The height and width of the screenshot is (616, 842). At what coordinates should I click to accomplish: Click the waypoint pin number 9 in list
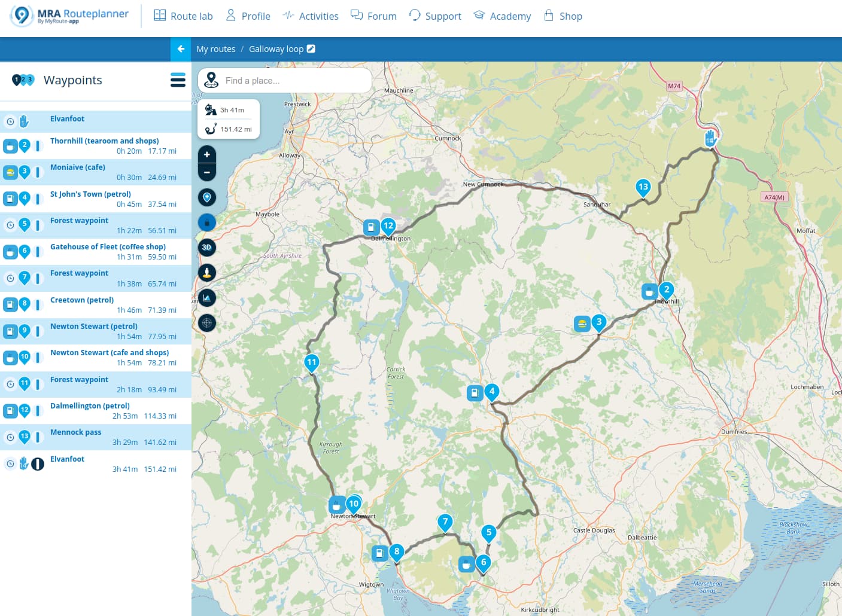coord(25,331)
